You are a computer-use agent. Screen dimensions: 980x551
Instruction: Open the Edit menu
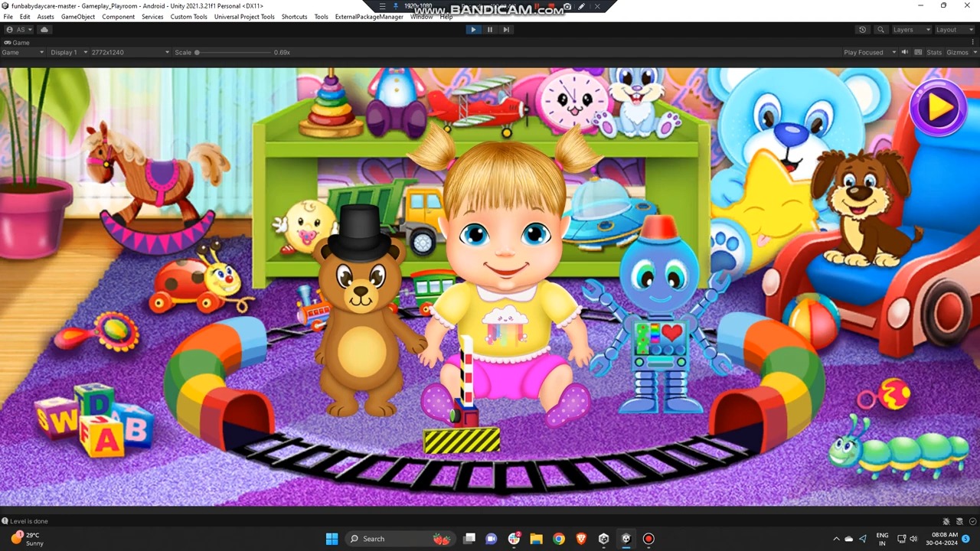tap(25, 17)
